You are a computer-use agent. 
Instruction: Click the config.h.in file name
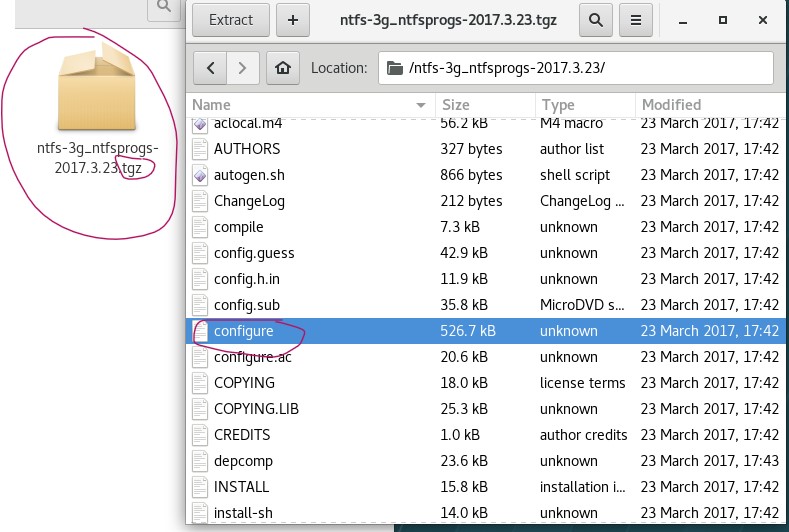247,279
